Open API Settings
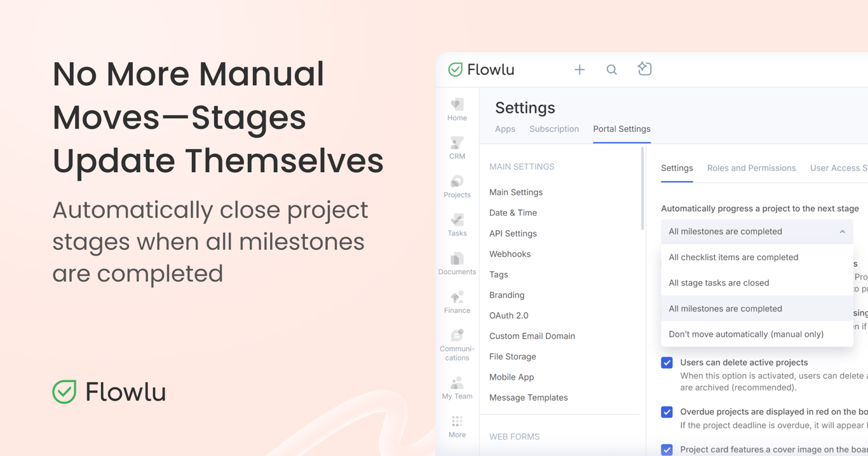This screenshot has width=868, height=456. [513, 233]
